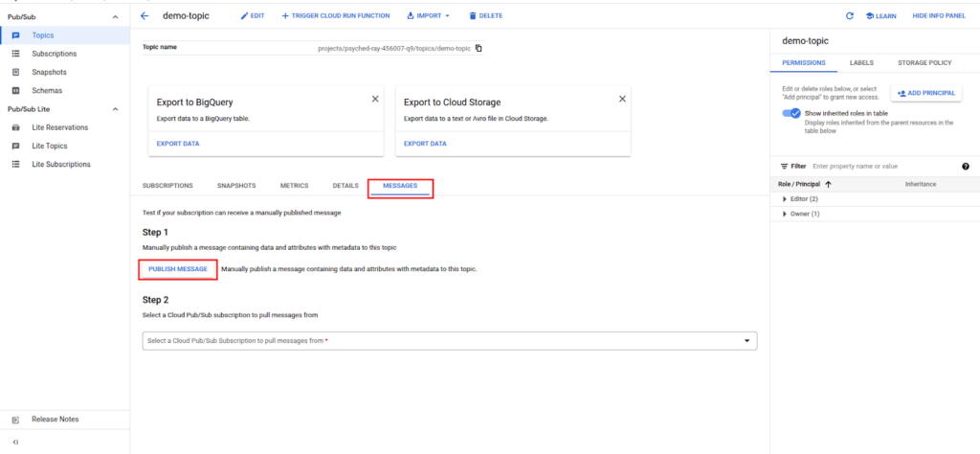Expand the Editor (2) role row
Viewport: 980px width, 454px height.
785,199
